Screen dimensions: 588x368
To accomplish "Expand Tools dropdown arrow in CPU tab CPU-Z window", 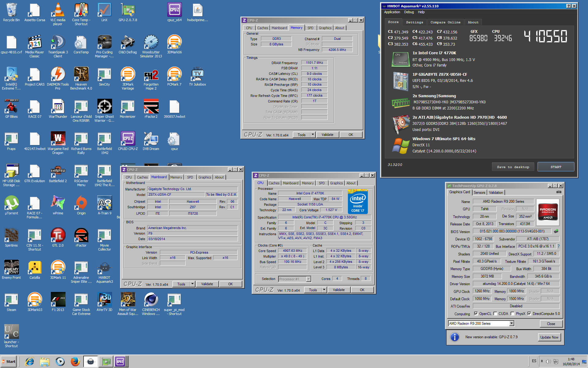I will pyautogui.click(x=324, y=290).
